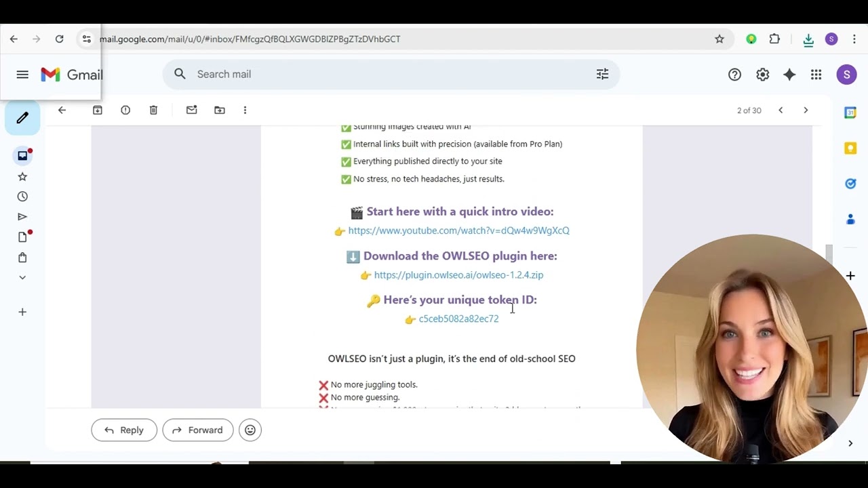The width and height of the screenshot is (868, 488).
Task: Open Starred mail in sidebar
Action: click(22, 176)
